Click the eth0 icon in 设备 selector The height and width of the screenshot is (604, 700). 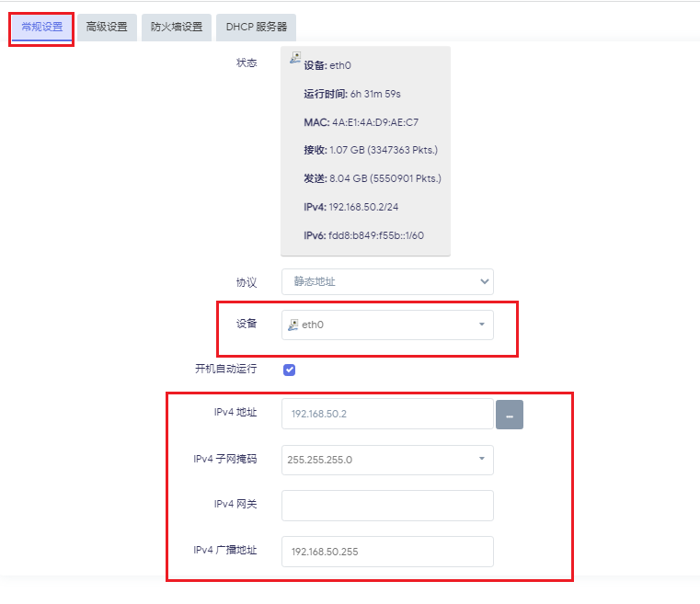pos(293,325)
